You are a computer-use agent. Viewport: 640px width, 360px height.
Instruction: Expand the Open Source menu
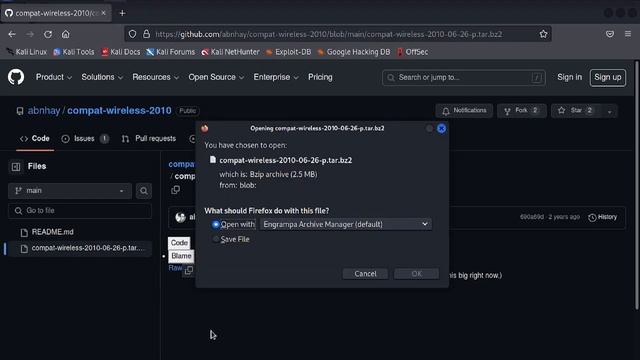click(216, 77)
